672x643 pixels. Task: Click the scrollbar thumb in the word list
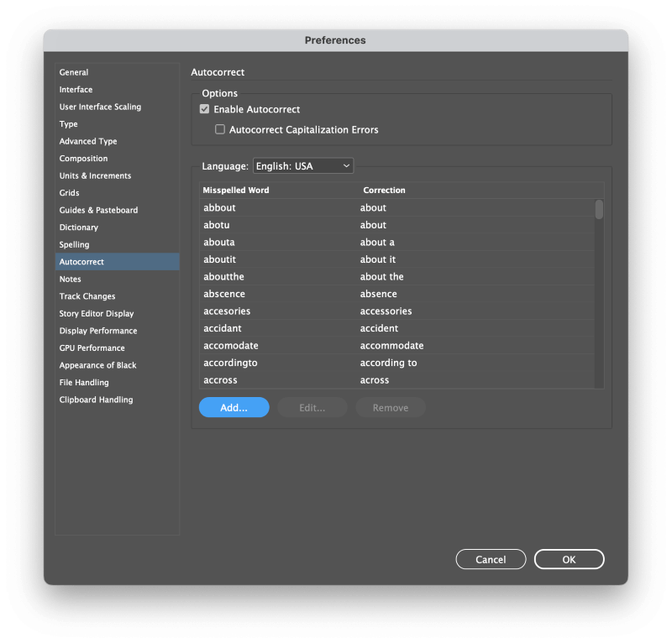(x=599, y=210)
